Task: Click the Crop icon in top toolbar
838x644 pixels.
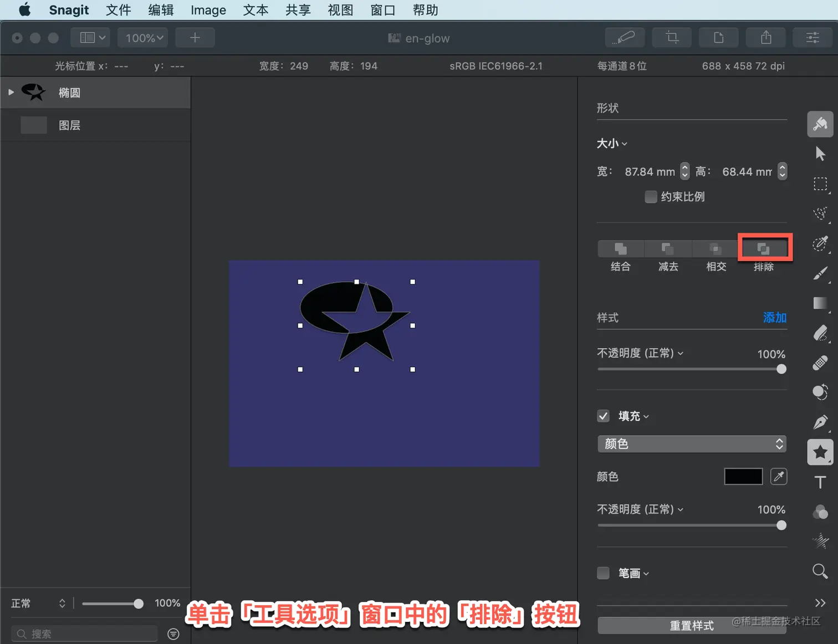Action: pyautogui.click(x=672, y=38)
